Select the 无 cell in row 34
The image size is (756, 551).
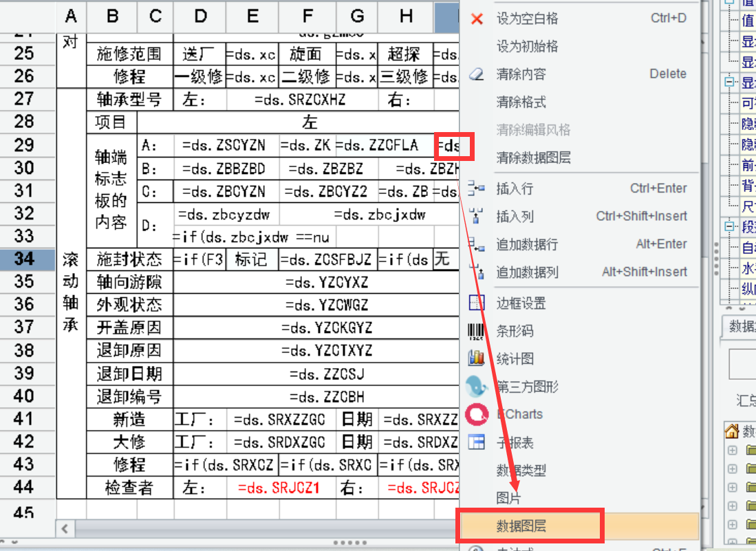tap(446, 259)
